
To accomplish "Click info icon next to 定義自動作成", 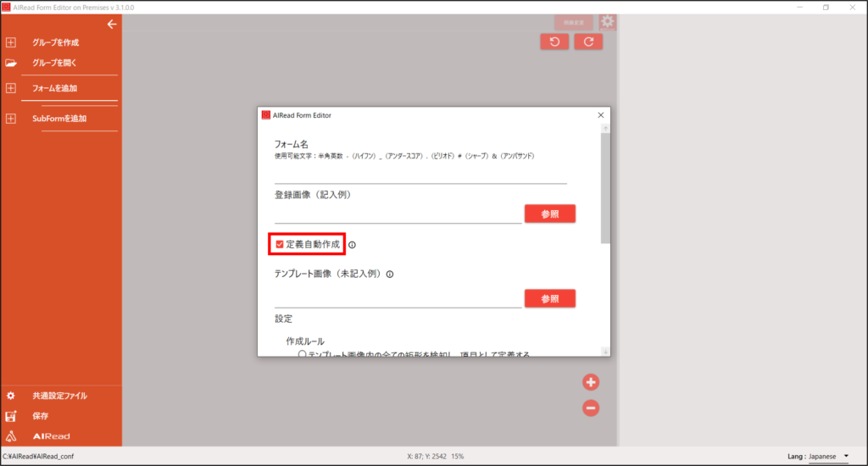I will pyautogui.click(x=352, y=245).
